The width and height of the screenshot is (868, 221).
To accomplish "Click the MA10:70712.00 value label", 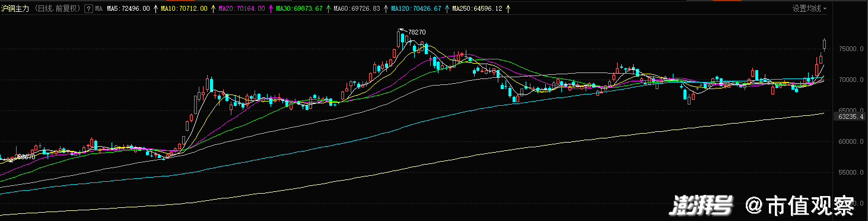I will [x=185, y=9].
